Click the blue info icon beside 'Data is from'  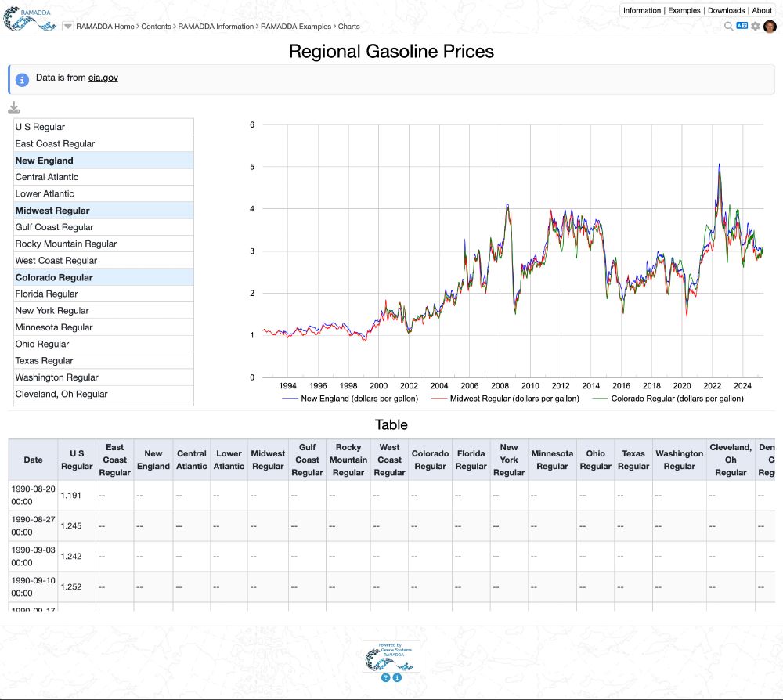22,80
